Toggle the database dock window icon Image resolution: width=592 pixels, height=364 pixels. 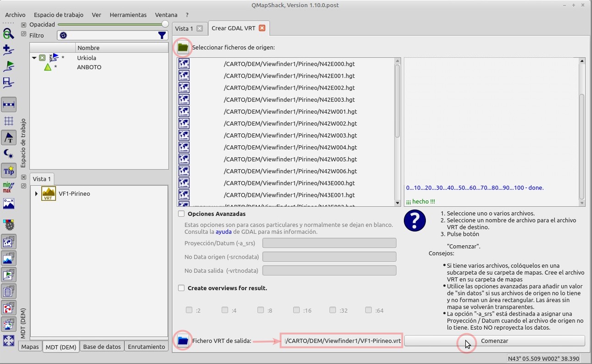coord(9,291)
